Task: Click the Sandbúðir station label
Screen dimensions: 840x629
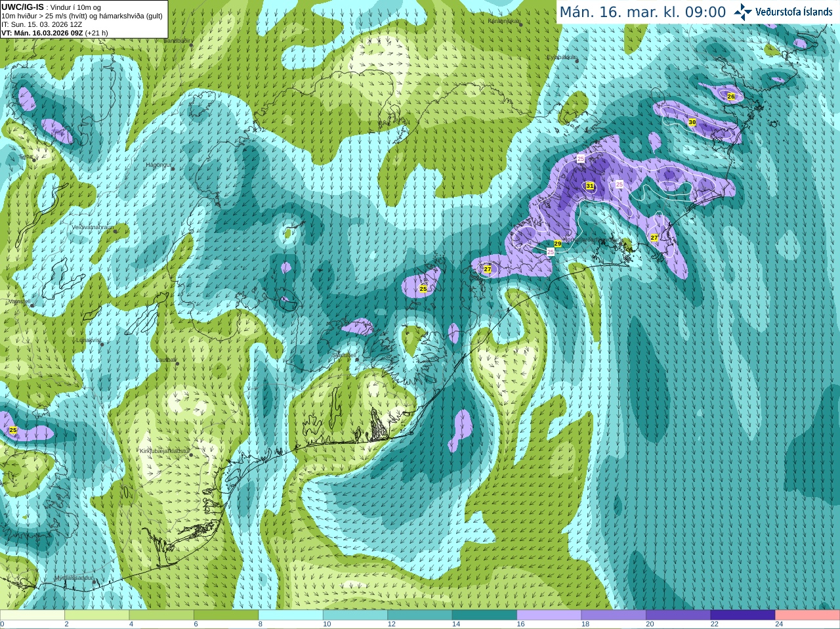Action: click(x=177, y=41)
